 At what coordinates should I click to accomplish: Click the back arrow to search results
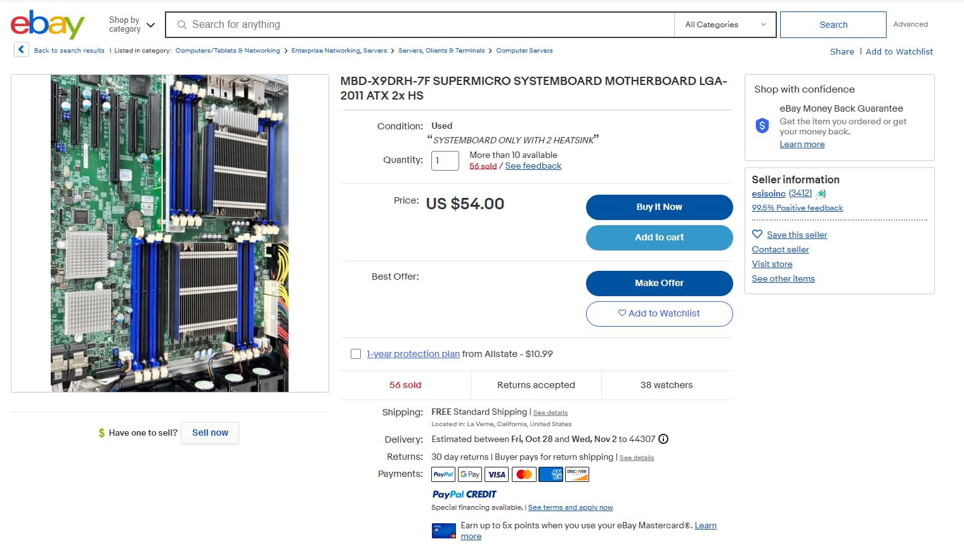pos(21,49)
